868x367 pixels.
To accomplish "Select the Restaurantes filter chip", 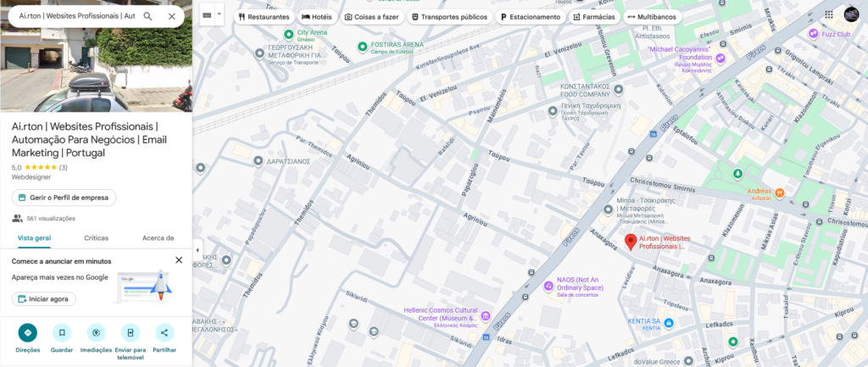I will 264,17.
